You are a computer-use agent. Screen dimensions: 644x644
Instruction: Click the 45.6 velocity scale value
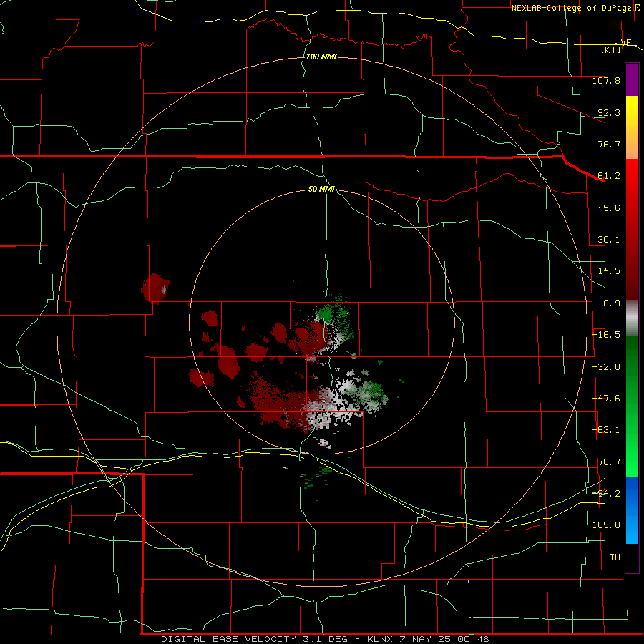coord(609,208)
